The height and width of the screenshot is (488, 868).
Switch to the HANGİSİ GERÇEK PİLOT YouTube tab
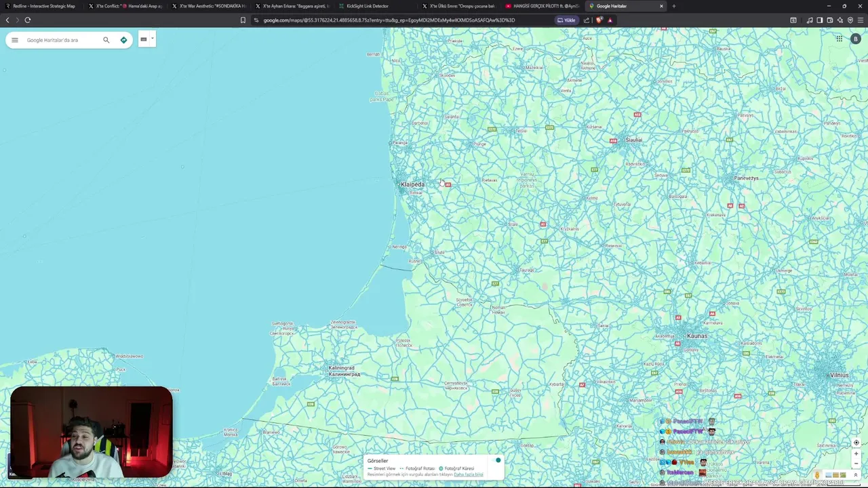[542, 6]
